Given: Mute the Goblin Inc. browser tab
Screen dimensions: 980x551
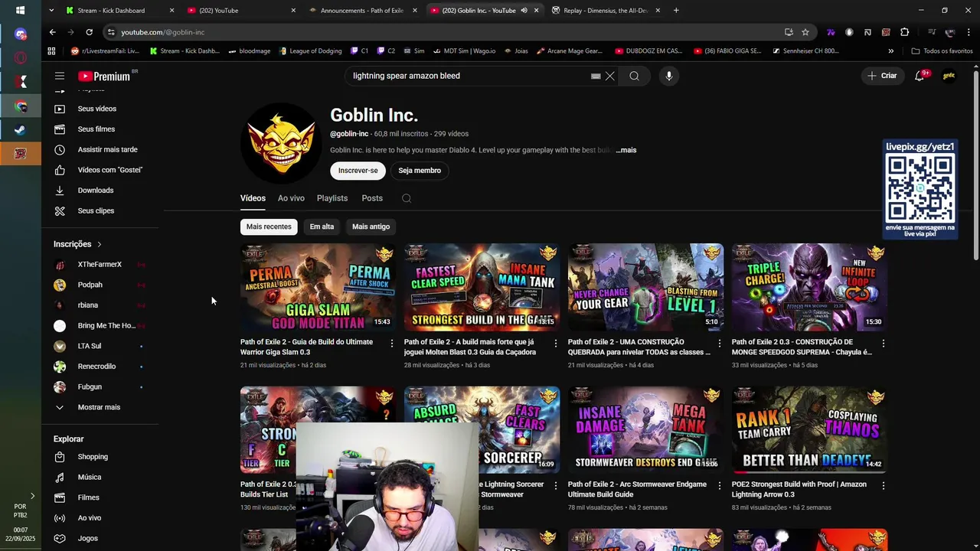Looking at the screenshot, I should (x=524, y=11).
